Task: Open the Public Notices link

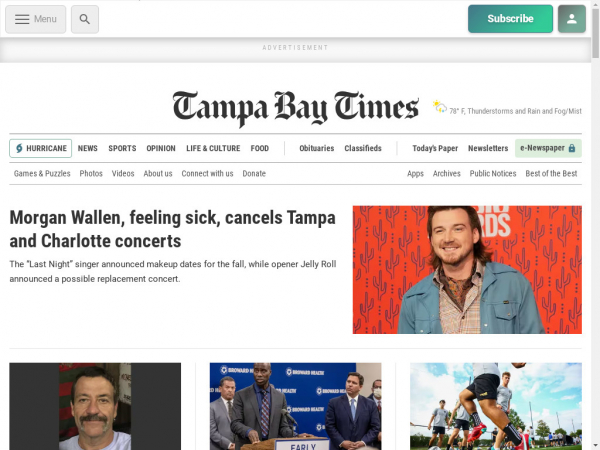Action: pyautogui.click(x=493, y=174)
